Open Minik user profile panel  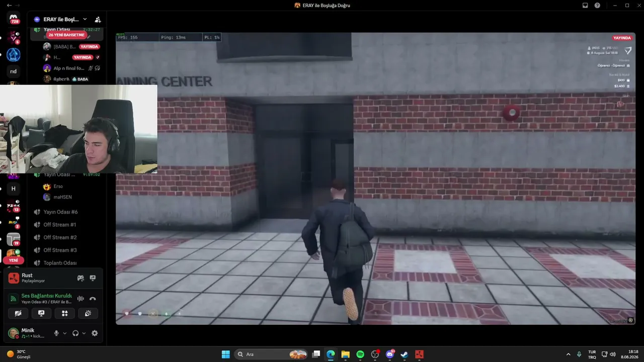pyautogui.click(x=28, y=333)
